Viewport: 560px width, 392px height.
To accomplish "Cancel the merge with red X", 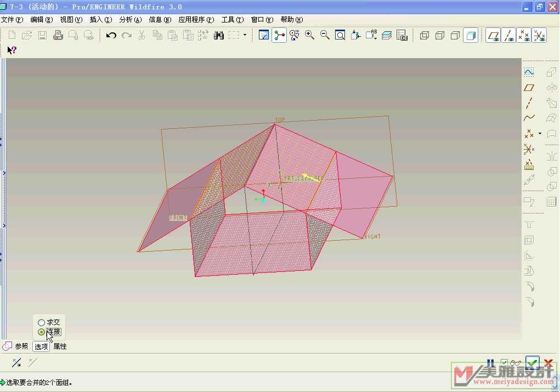I will coord(547,363).
